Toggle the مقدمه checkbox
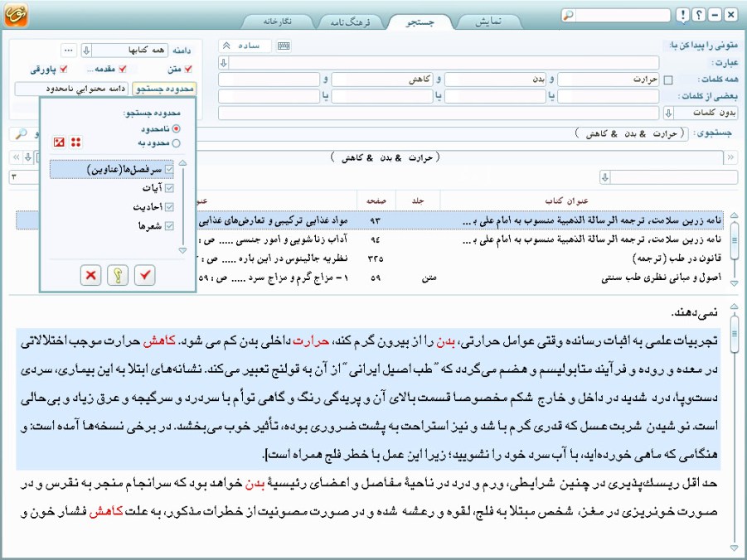The height and width of the screenshot is (560, 747). (x=123, y=69)
